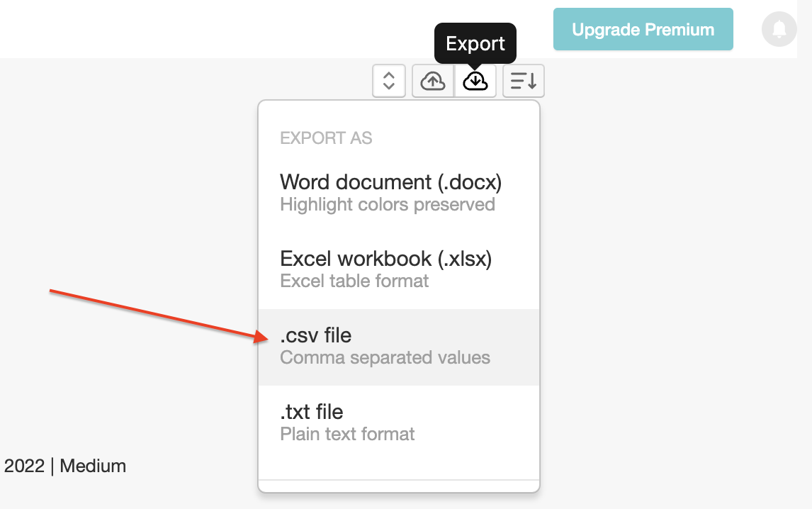Click the Export tooltip label
This screenshot has width=812, height=509.
click(x=475, y=43)
